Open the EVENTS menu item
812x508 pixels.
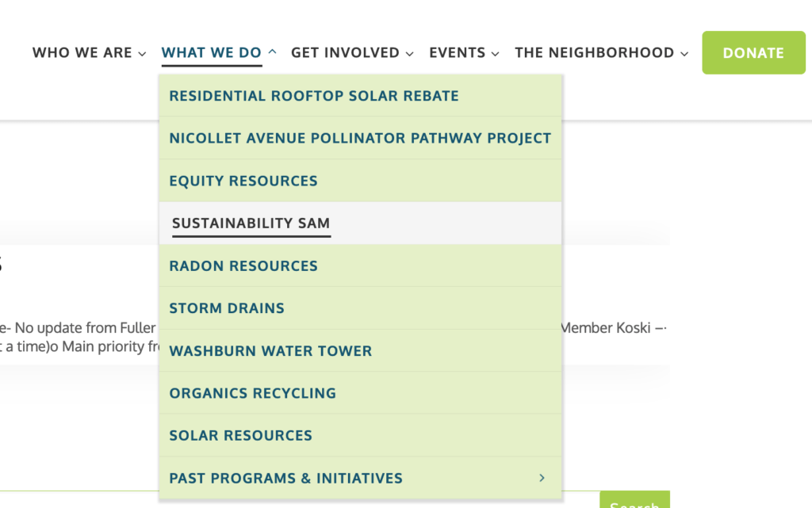coord(458,52)
